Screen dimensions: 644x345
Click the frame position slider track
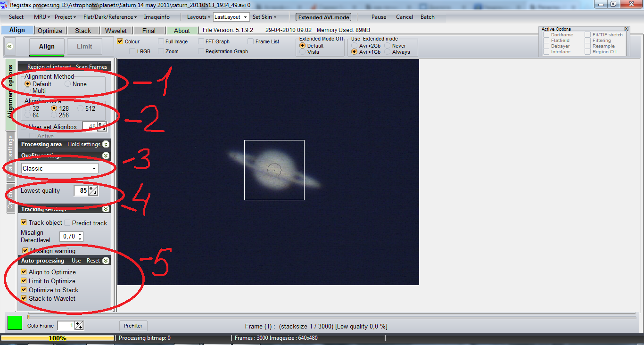click(330, 317)
